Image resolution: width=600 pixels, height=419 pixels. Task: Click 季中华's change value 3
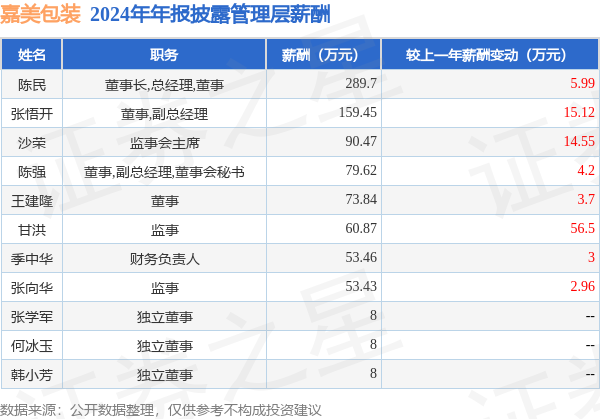(x=592, y=257)
